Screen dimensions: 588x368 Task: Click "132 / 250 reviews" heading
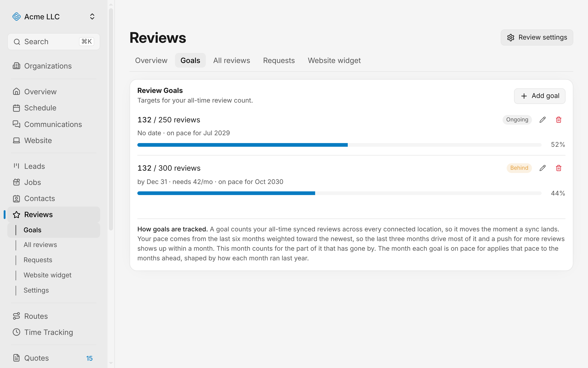click(169, 120)
